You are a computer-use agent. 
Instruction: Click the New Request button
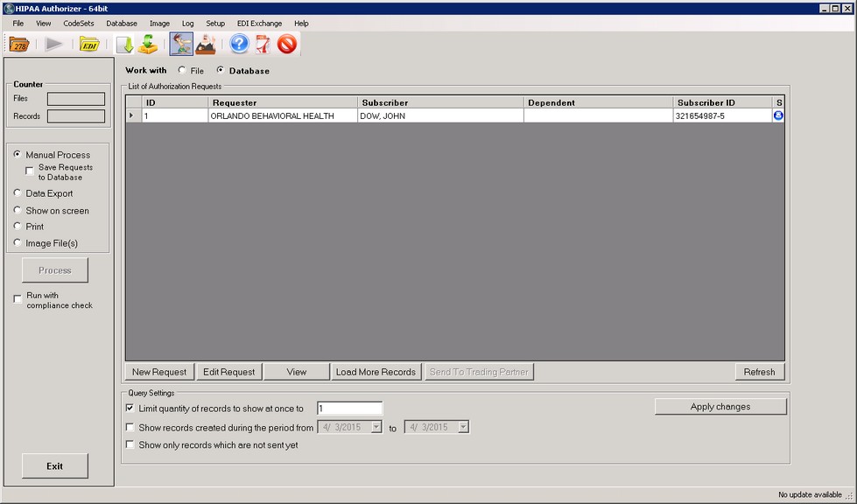(158, 372)
